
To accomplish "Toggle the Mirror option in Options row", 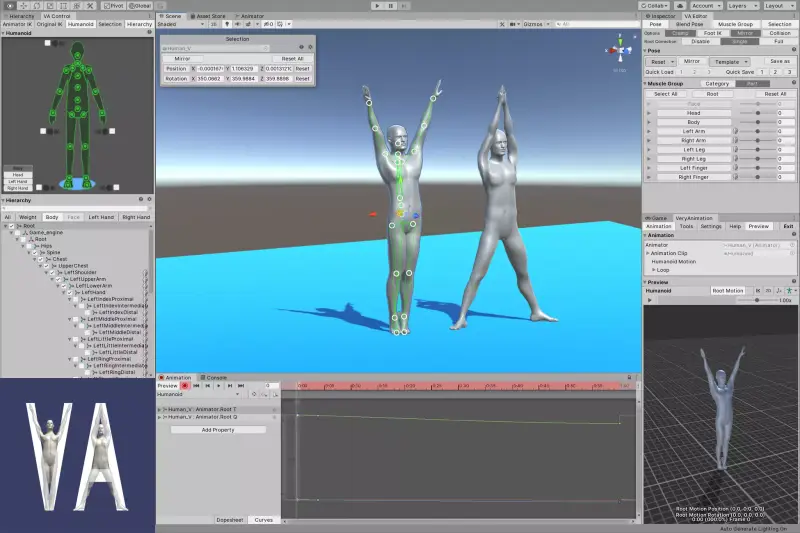I will tap(745, 33).
